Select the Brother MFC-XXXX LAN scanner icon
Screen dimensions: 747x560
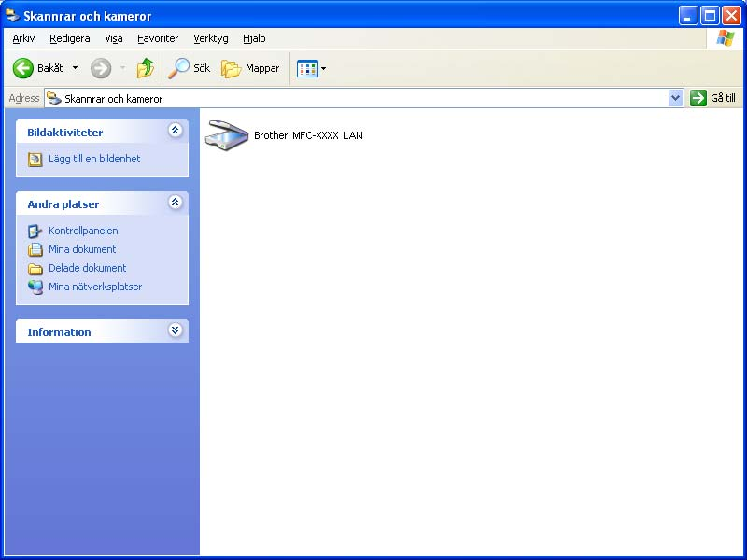(x=227, y=135)
